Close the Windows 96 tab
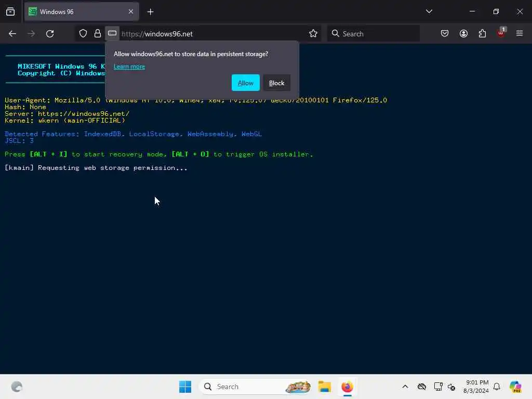The image size is (532, 399). point(131,12)
